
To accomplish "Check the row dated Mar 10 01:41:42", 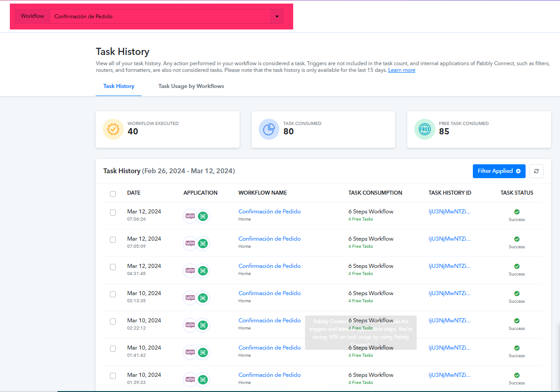I will pyautogui.click(x=113, y=349).
